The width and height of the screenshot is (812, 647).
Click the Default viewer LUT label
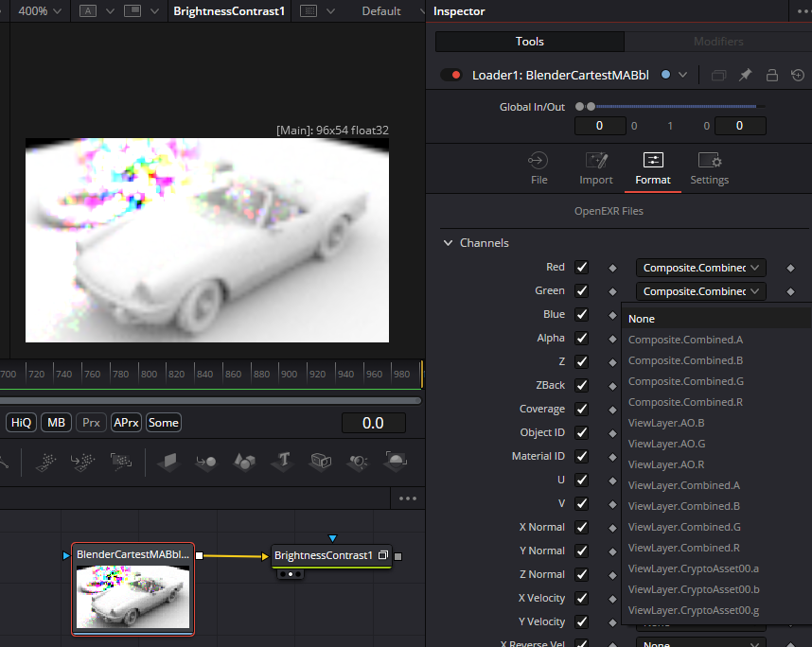tap(381, 10)
